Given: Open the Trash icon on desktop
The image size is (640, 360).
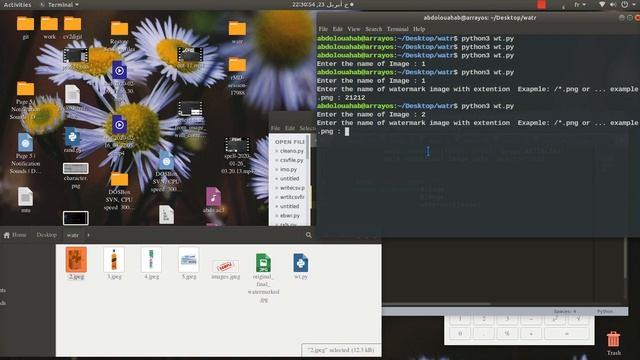Looking at the screenshot, I should pos(613,339).
